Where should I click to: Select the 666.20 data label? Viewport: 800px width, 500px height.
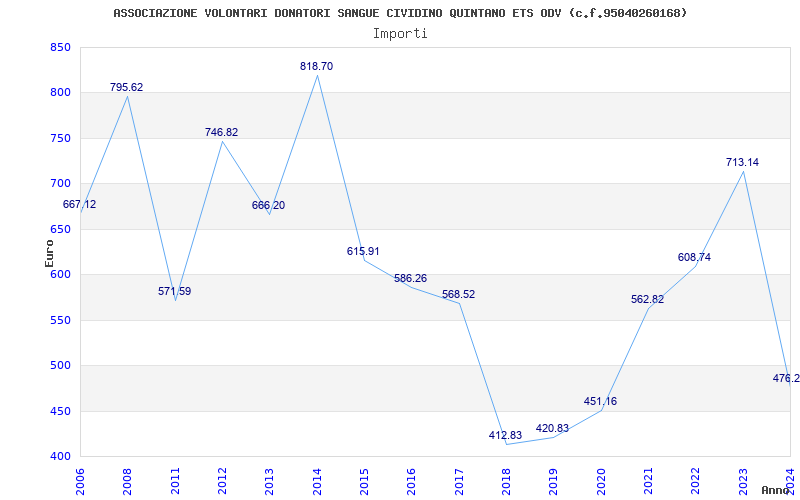click(268, 206)
